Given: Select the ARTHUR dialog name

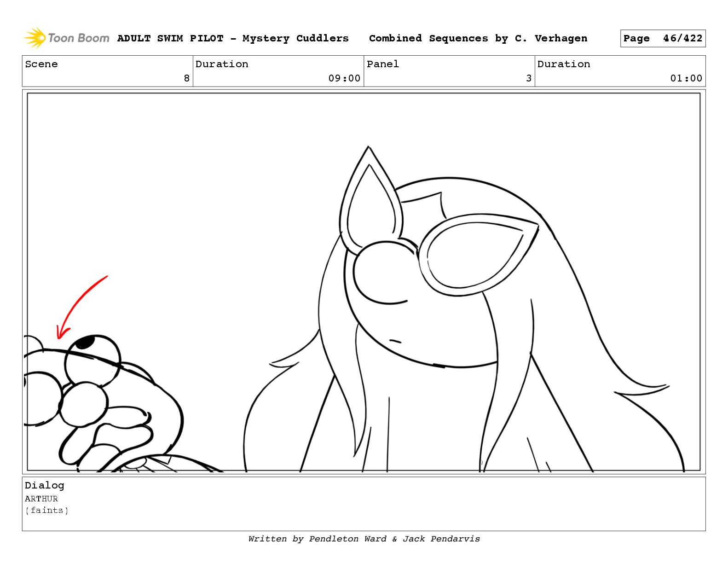Looking at the screenshot, I should [41, 499].
